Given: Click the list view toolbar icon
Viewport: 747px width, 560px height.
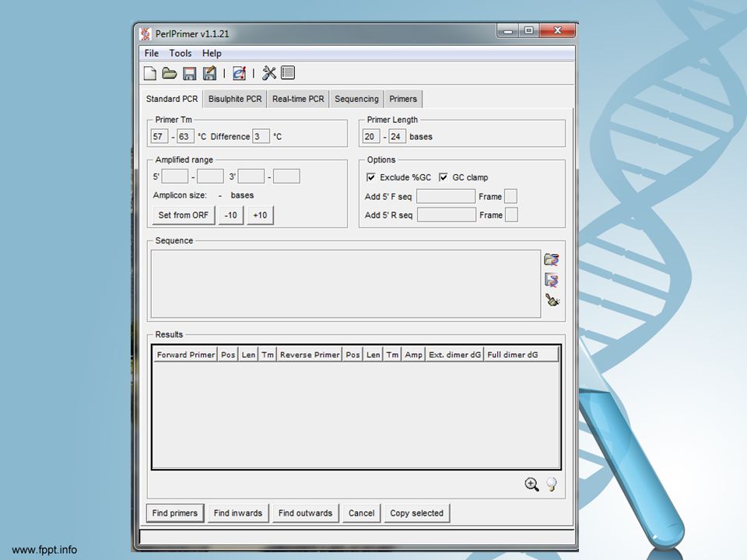Looking at the screenshot, I should 288,73.
